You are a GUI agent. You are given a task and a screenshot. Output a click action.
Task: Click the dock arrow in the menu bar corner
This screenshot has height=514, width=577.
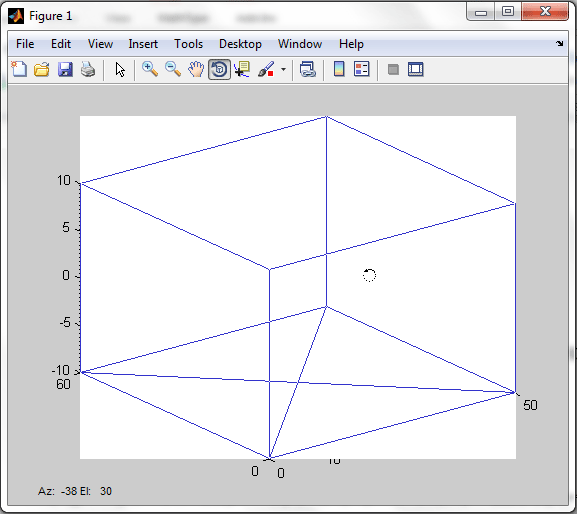pyautogui.click(x=560, y=43)
